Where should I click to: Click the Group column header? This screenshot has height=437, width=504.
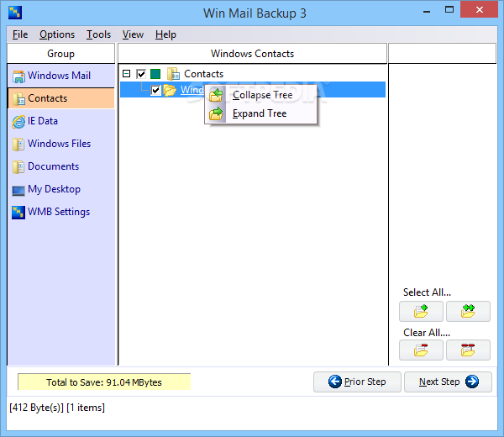60,54
